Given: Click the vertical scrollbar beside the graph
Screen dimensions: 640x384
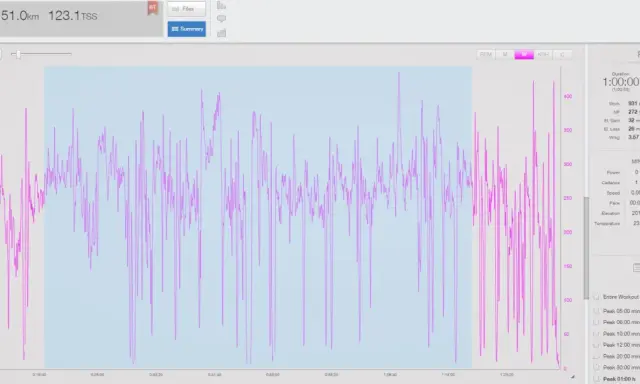Looking at the screenshot, I should tap(587, 248).
